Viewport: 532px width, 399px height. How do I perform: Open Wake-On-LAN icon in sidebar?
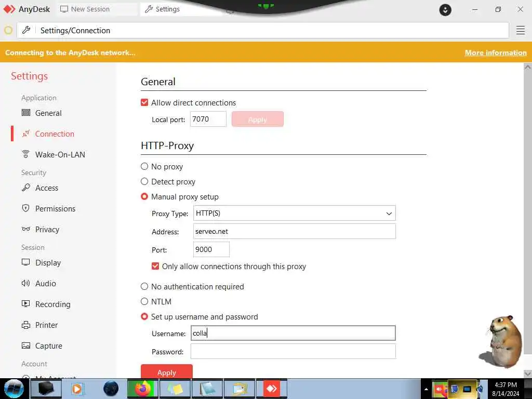pos(26,154)
